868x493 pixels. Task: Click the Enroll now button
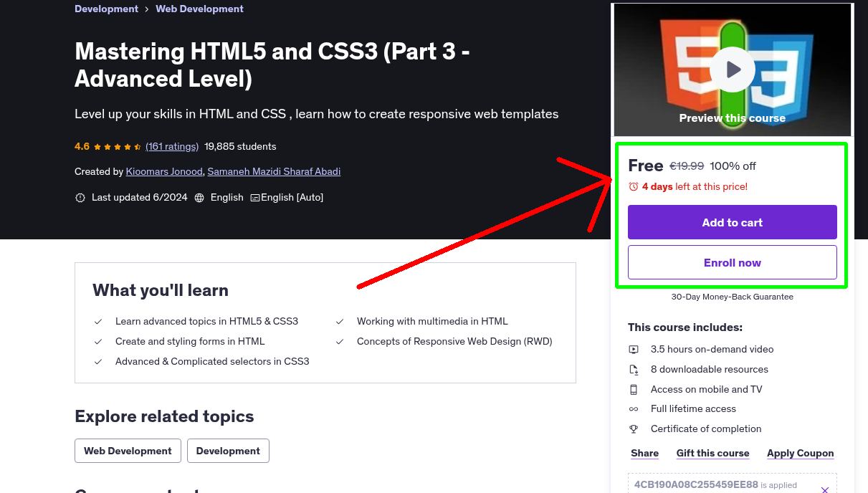(733, 262)
